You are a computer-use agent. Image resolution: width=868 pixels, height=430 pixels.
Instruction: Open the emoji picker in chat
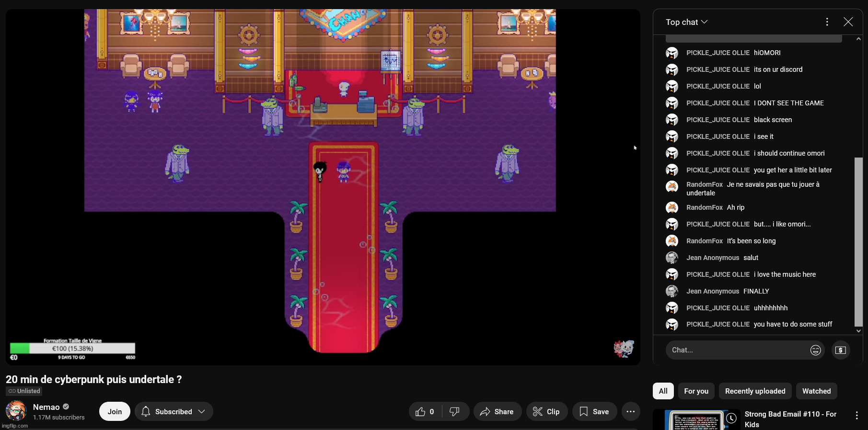tap(815, 350)
